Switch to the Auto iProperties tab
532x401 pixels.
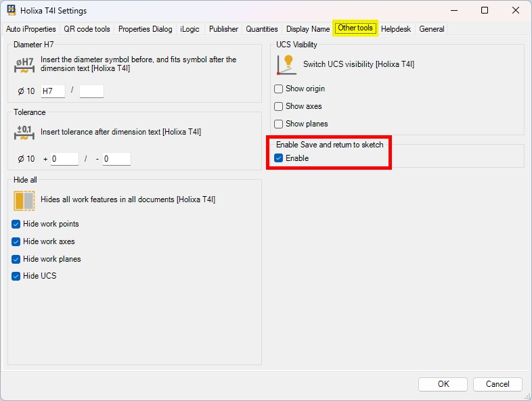pos(31,29)
